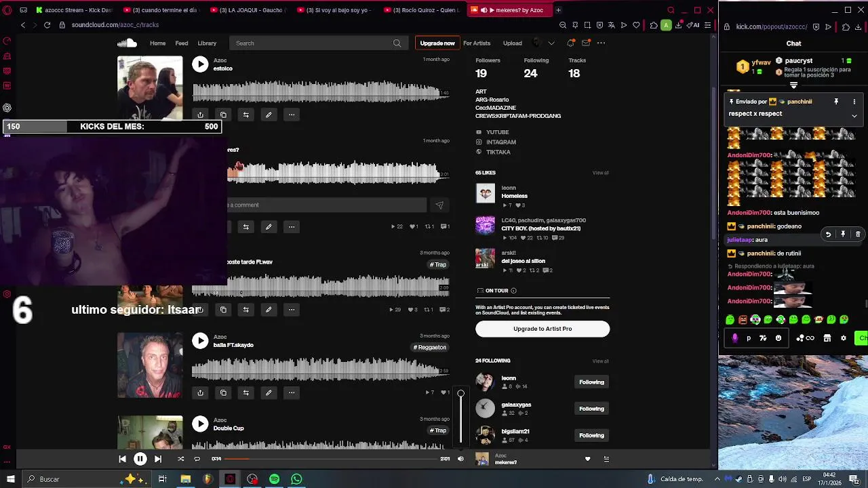Skip to next track in player

coord(158,459)
